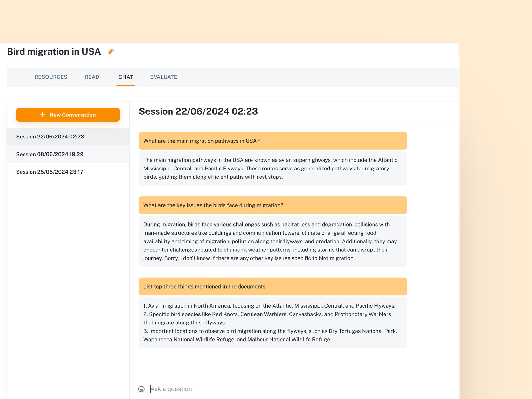
Task: Click the answer describing migration challenges
Action: coord(272,241)
